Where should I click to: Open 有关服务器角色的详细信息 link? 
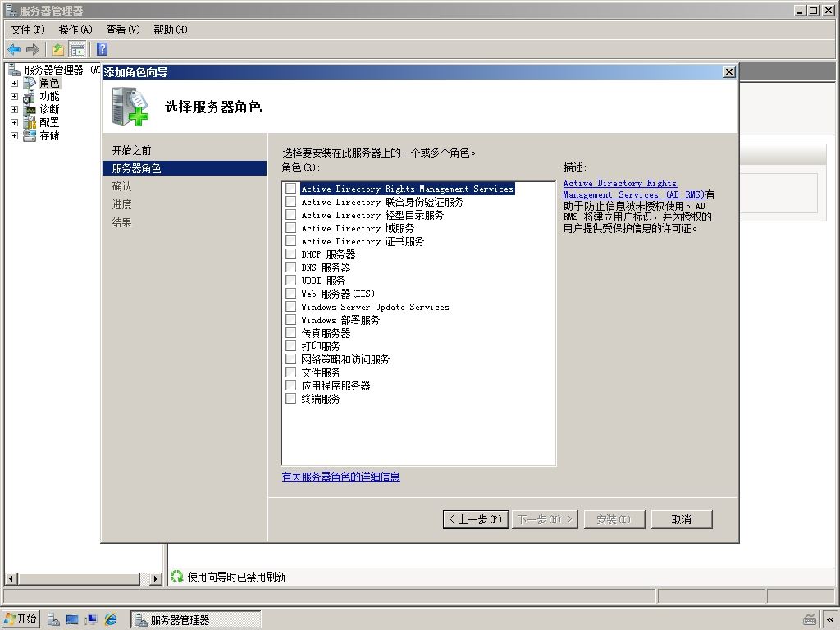point(340,477)
